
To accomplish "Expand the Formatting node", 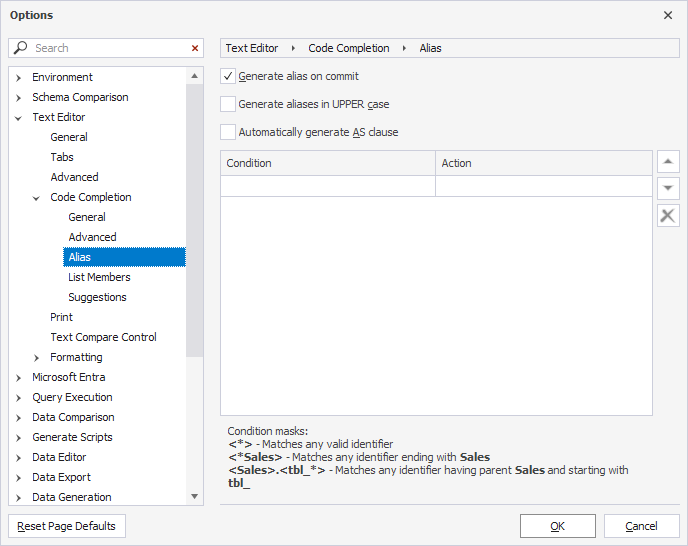I will pyautogui.click(x=36, y=358).
